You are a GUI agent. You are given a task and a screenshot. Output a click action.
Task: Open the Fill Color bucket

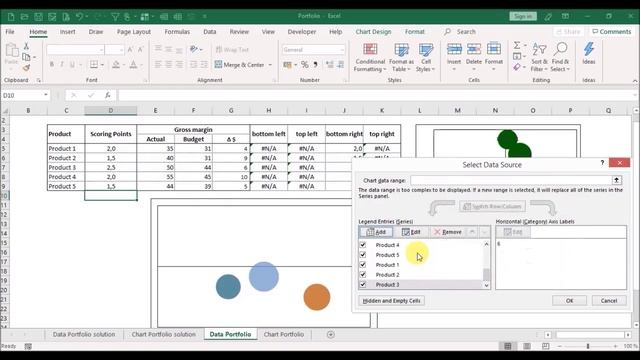click(116, 64)
